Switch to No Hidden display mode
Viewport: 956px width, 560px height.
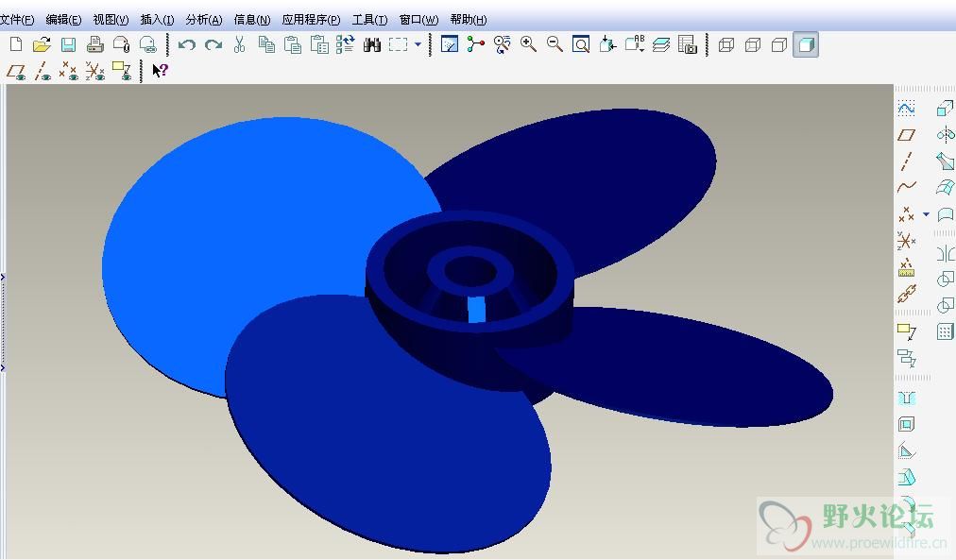[779, 44]
